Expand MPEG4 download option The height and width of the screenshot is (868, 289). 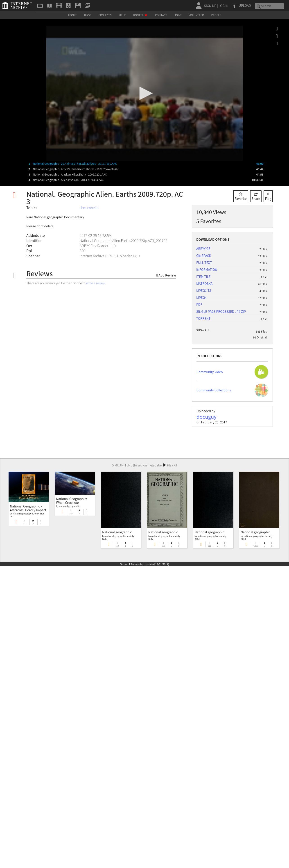pyautogui.click(x=201, y=297)
